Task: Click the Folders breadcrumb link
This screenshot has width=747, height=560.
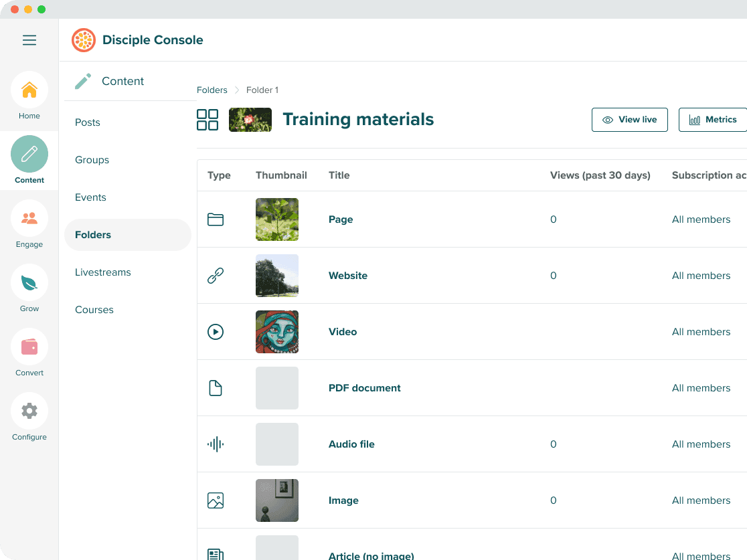Action: (212, 90)
